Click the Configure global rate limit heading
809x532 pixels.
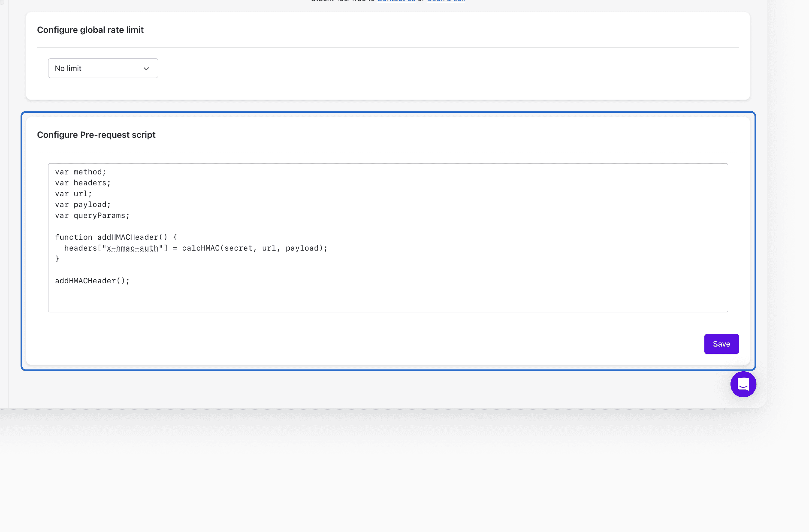click(90, 30)
